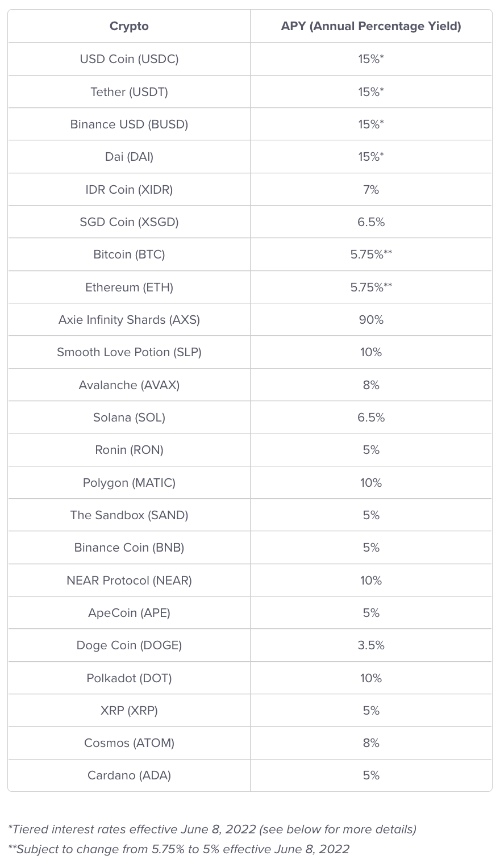Click the 7% APY for IDR Coin

(x=371, y=189)
